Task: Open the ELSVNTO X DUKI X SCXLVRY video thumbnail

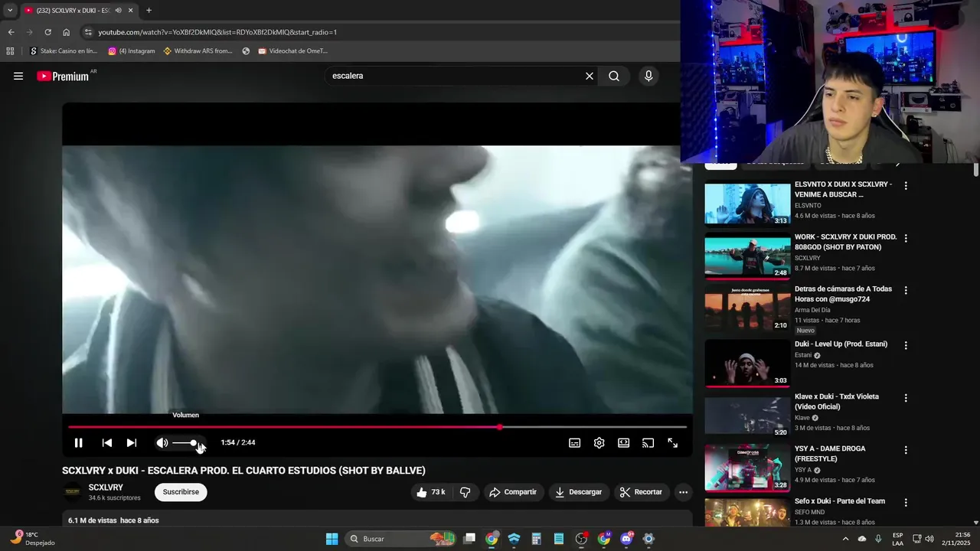Action: coord(747,204)
